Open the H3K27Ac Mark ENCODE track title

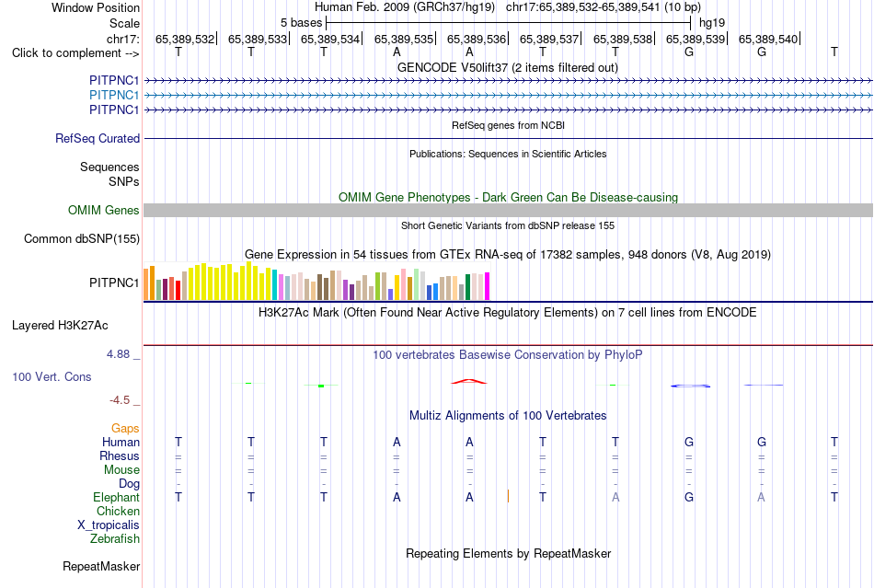point(507,312)
